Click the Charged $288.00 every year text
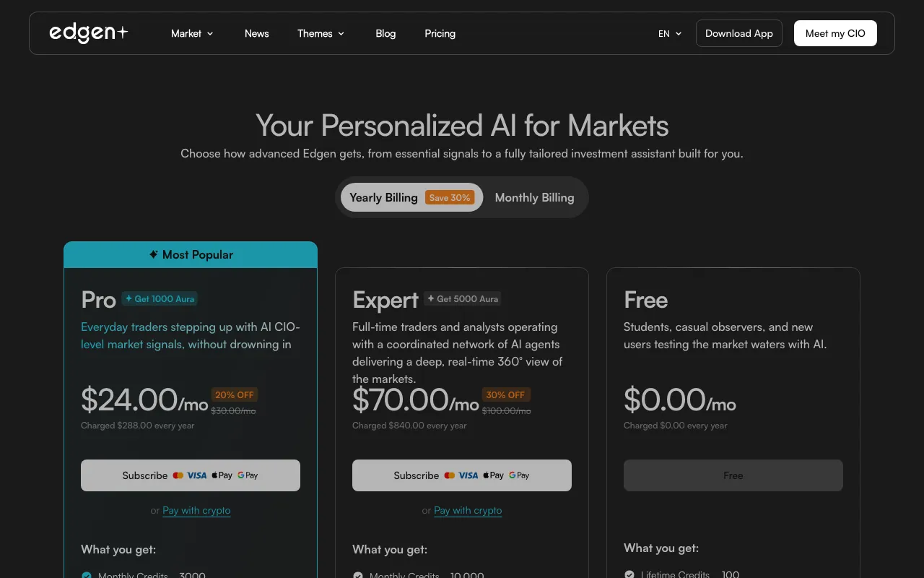The height and width of the screenshot is (578, 924). [138, 426]
